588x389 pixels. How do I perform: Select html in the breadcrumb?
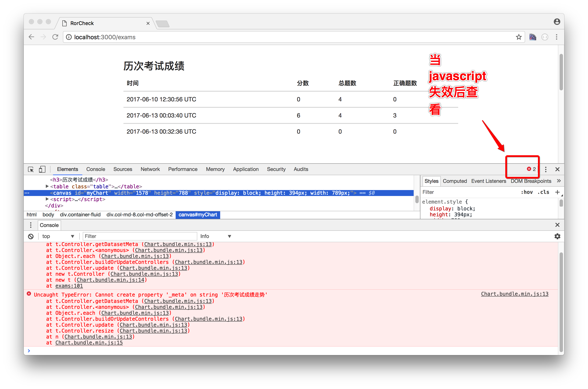(x=32, y=215)
